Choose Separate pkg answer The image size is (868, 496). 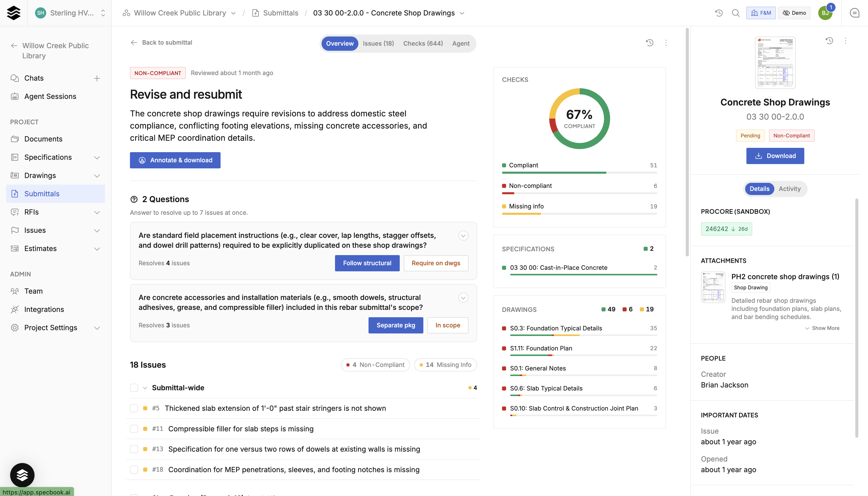tap(395, 325)
